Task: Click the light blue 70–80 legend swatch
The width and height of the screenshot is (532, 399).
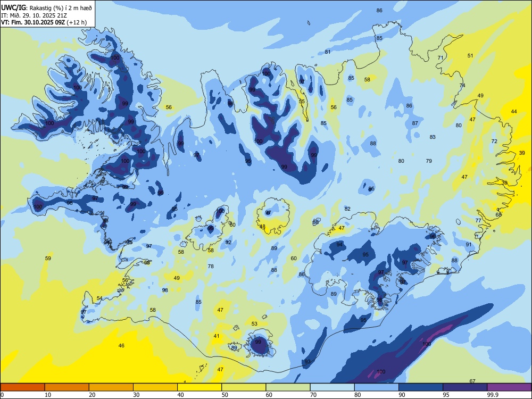Action: coord(332,387)
